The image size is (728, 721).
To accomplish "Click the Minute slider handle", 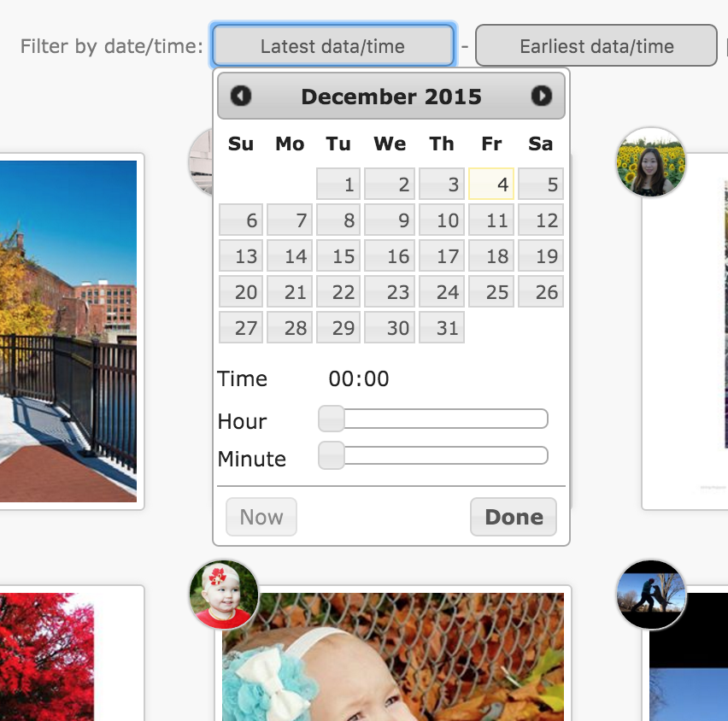I will pos(331,456).
